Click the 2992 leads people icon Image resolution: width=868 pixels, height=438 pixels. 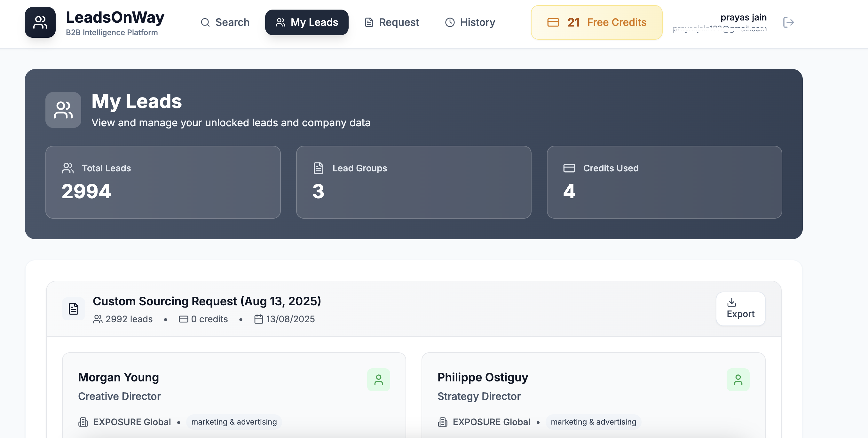[x=98, y=319]
